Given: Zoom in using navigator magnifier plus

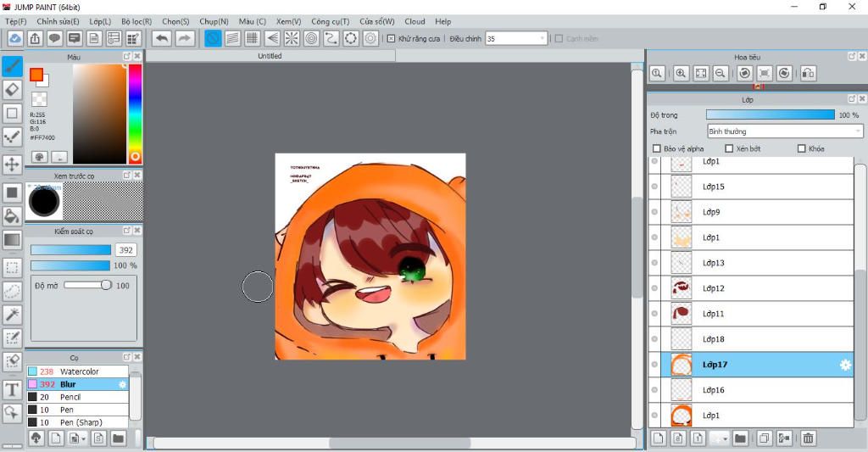Looking at the screenshot, I should [681, 73].
